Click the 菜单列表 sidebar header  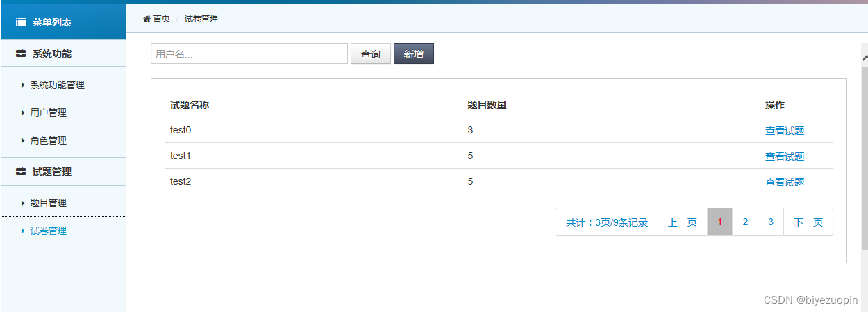(x=62, y=22)
